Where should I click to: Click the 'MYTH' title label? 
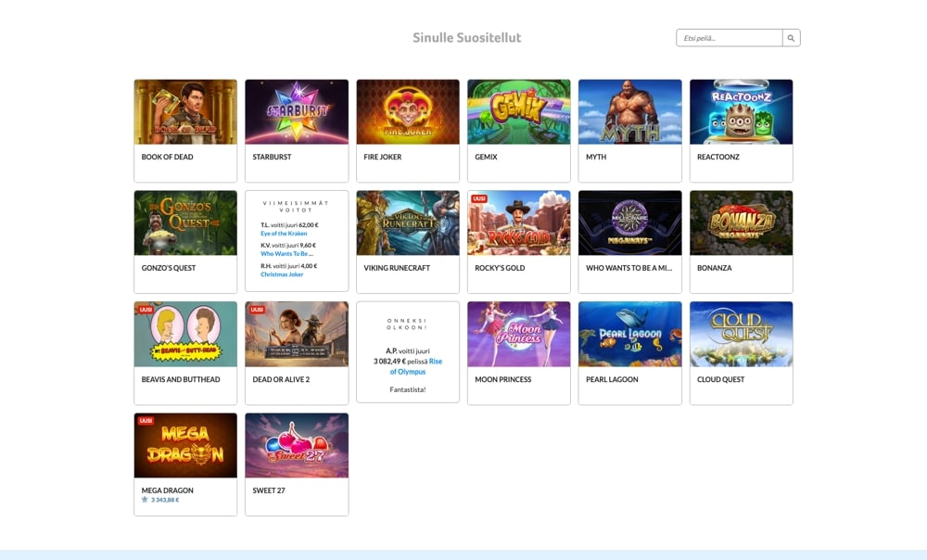[596, 157]
